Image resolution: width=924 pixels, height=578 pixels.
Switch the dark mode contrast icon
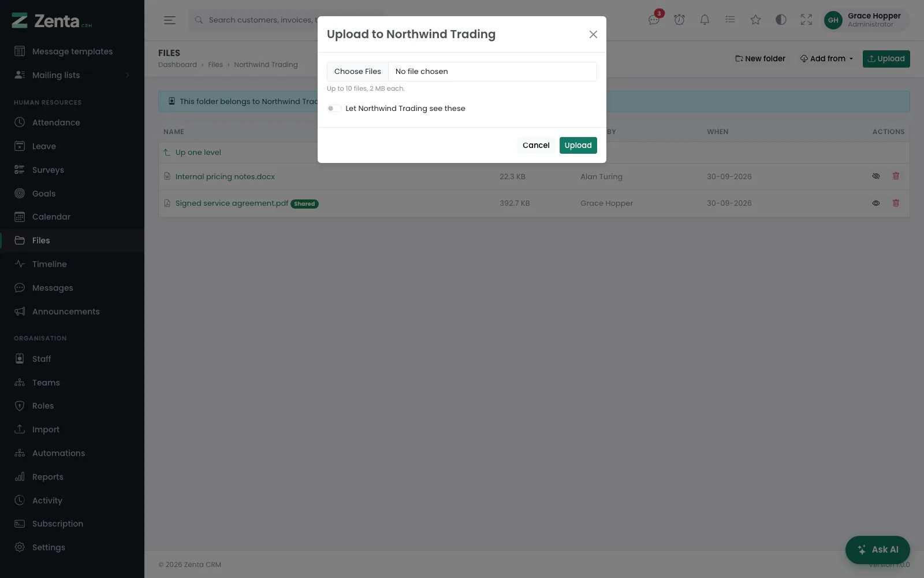tap(781, 20)
